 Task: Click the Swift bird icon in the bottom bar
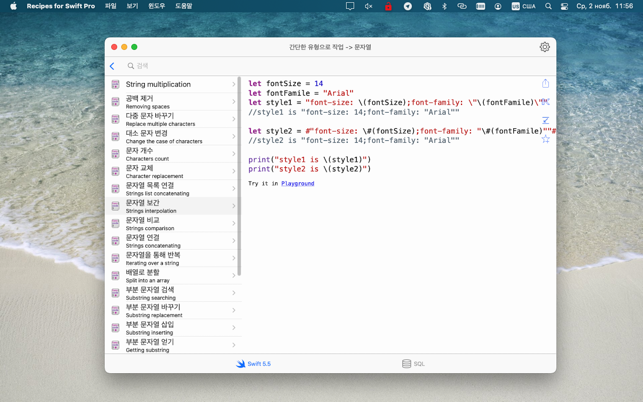point(241,363)
